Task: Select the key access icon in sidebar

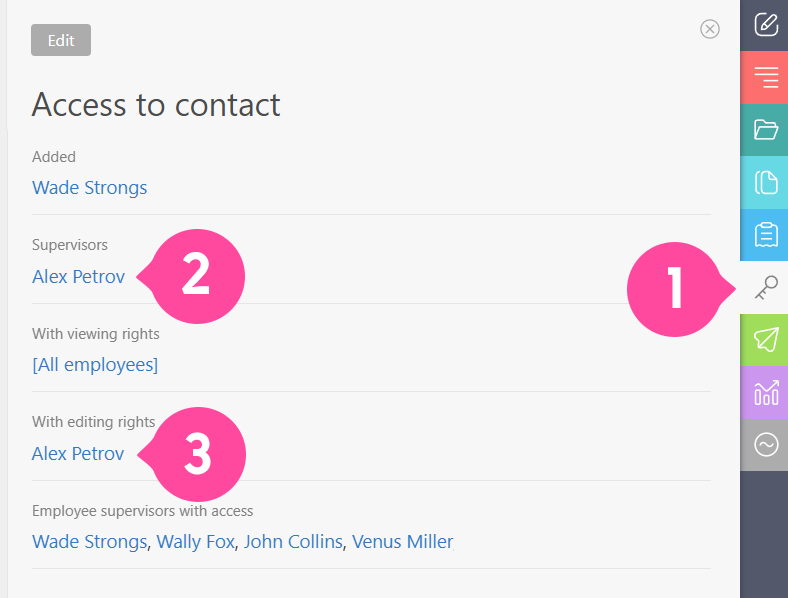Action: tap(765, 287)
